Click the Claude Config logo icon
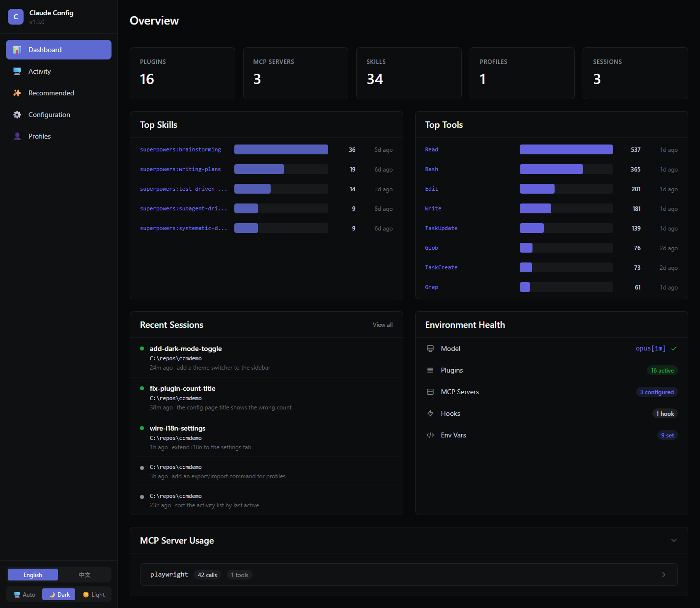Viewport: 700px width, 608px height. pos(16,17)
